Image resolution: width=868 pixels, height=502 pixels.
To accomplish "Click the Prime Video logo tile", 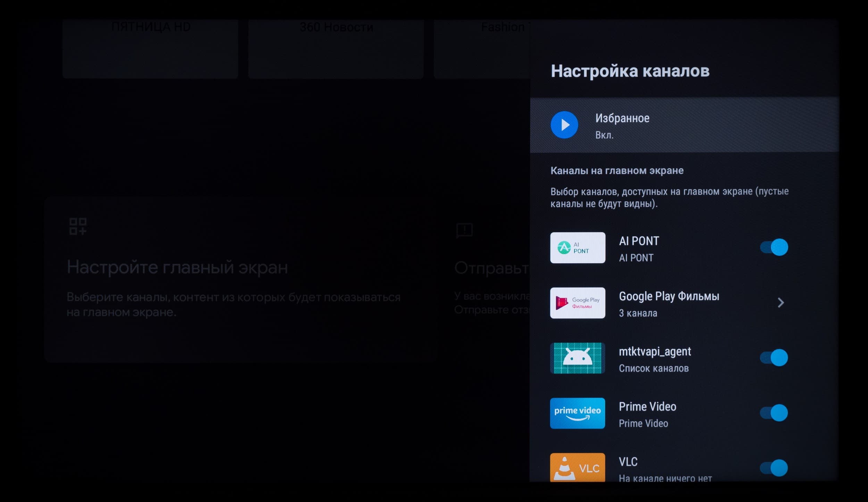I will [577, 413].
